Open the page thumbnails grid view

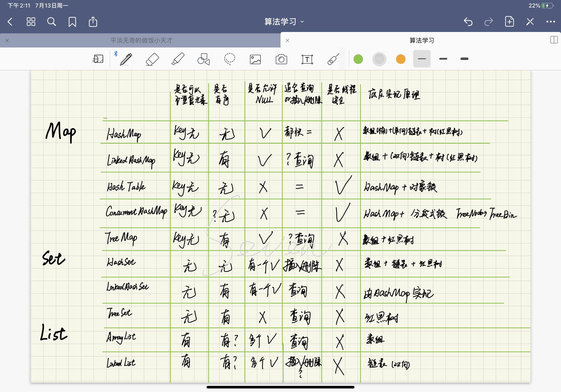[31, 22]
